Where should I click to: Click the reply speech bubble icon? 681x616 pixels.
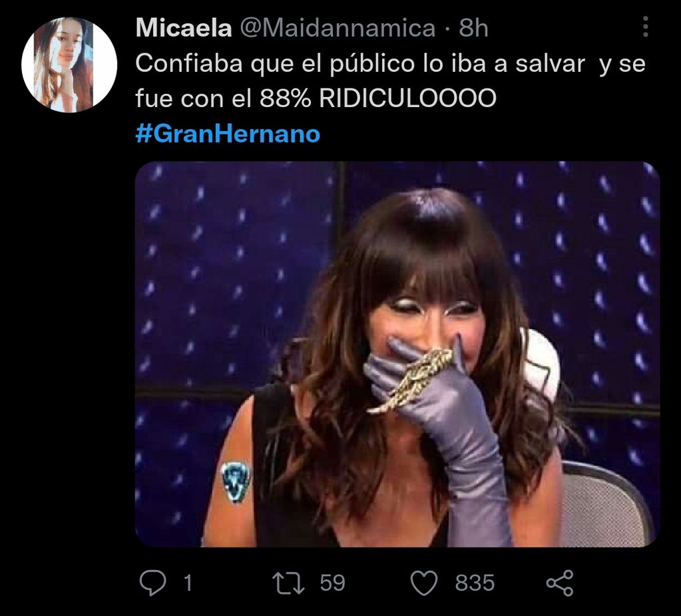point(152,583)
